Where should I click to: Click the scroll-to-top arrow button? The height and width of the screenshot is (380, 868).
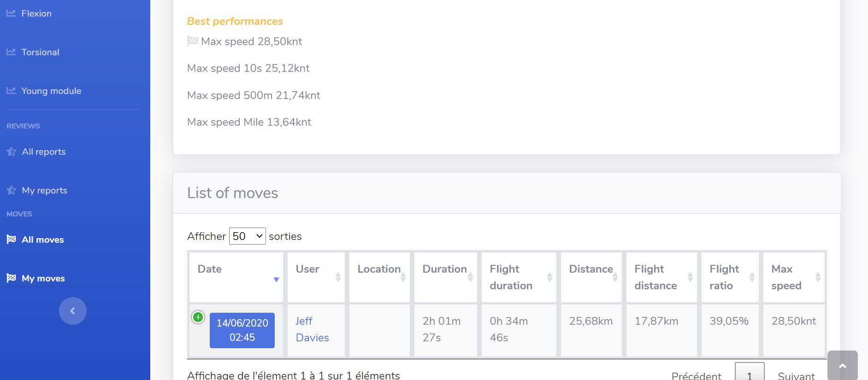pos(842,366)
